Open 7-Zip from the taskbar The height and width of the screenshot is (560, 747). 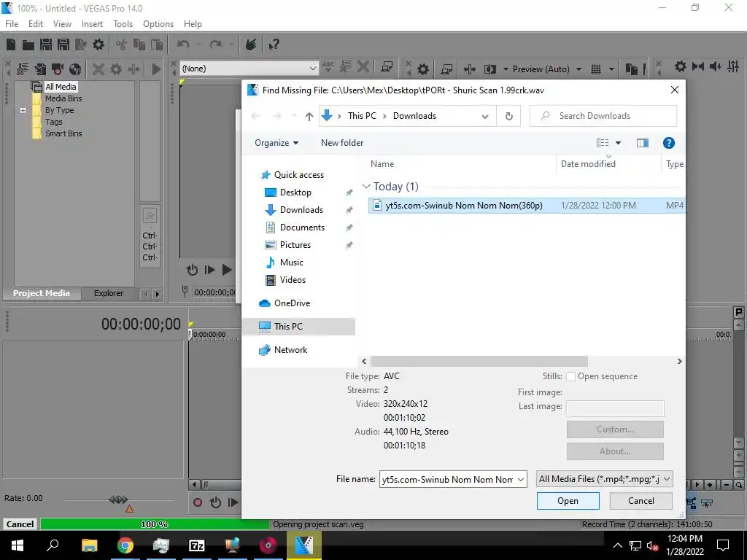tap(196, 545)
